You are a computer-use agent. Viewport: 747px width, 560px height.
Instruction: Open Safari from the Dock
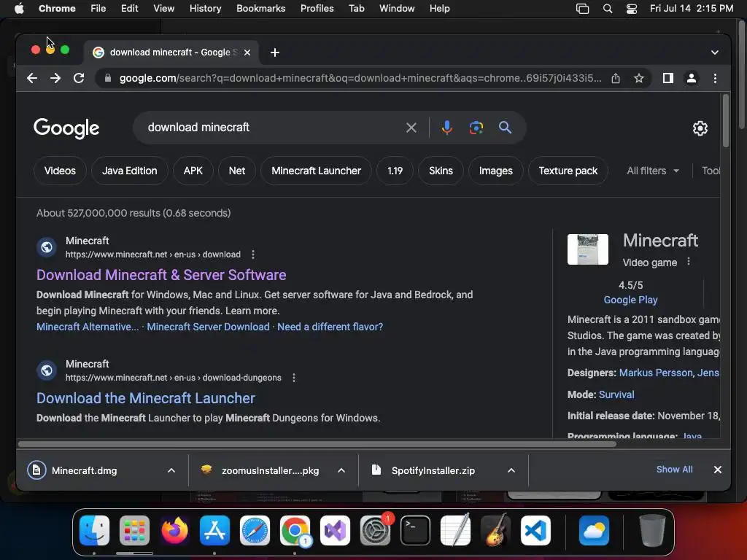pos(255,530)
